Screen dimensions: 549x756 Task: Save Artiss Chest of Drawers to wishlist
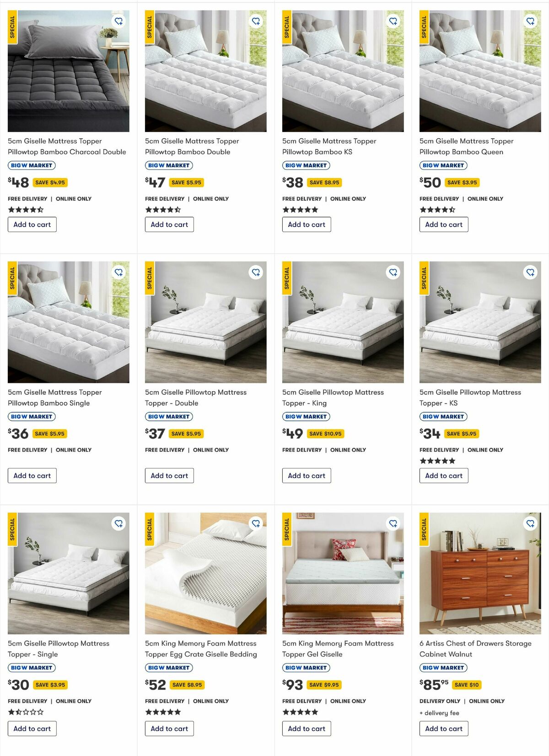(x=530, y=523)
